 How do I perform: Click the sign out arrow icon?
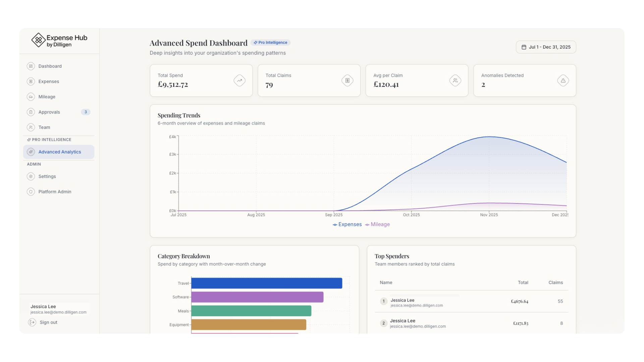coord(32,322)
